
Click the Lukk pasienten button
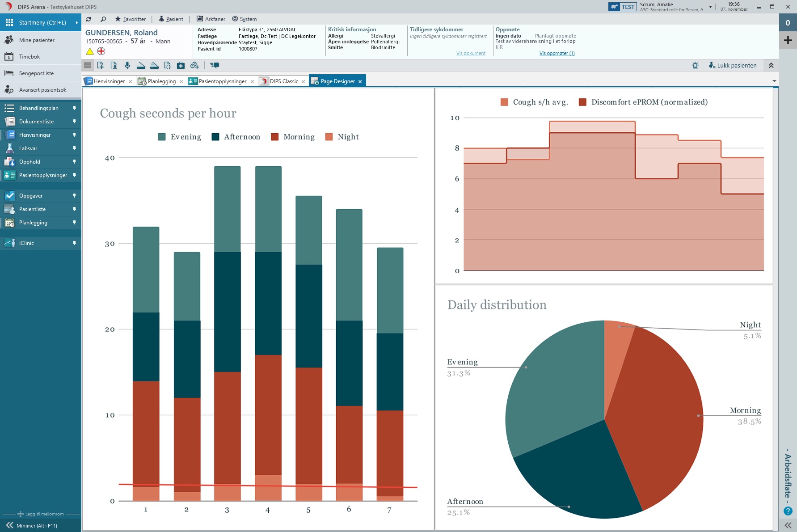[x=733, y=65]
